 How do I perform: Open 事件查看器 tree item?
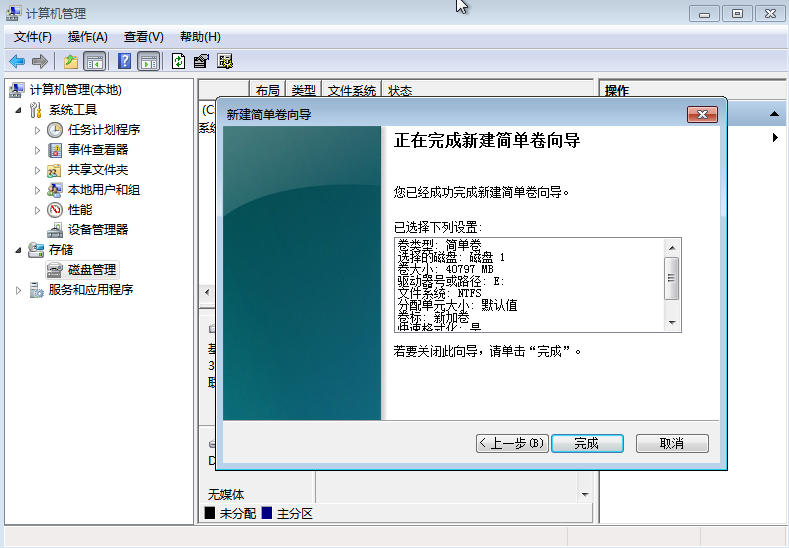[x=98, y=149]
